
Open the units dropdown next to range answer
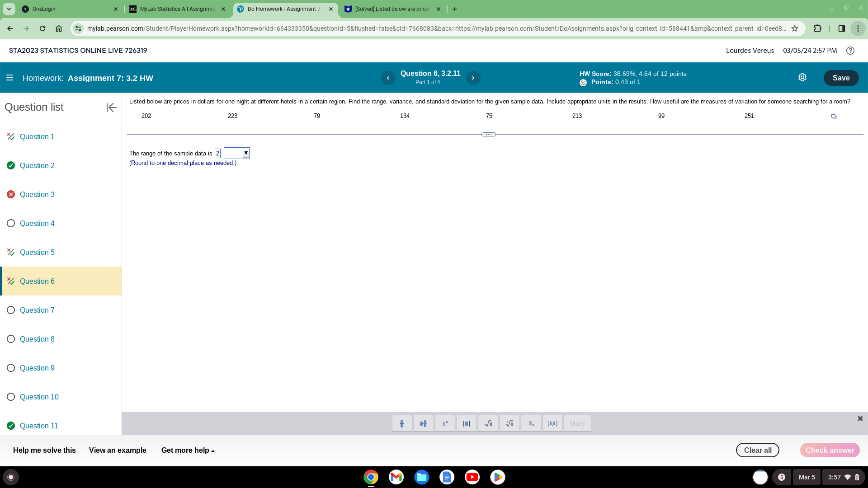click(246, 153)
